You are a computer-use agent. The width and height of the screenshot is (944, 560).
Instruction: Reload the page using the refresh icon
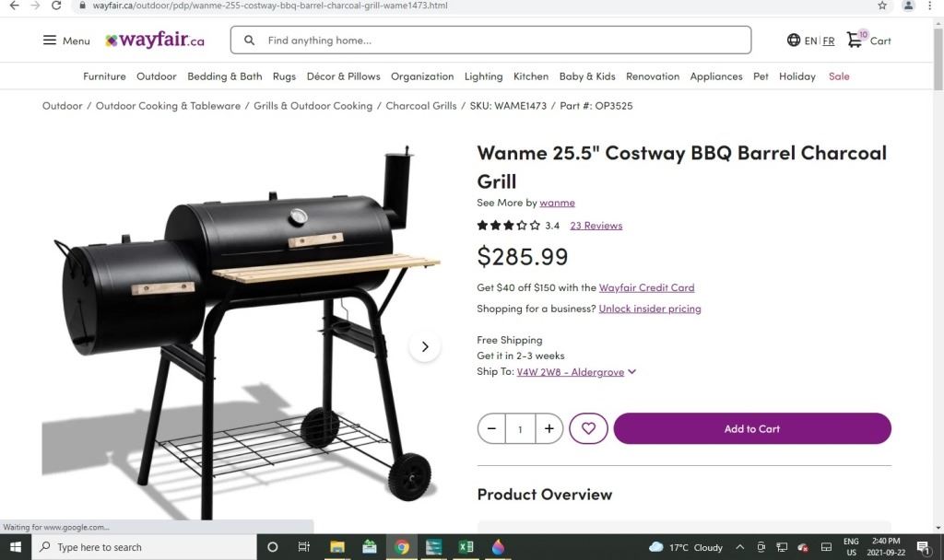pos(56,6)
